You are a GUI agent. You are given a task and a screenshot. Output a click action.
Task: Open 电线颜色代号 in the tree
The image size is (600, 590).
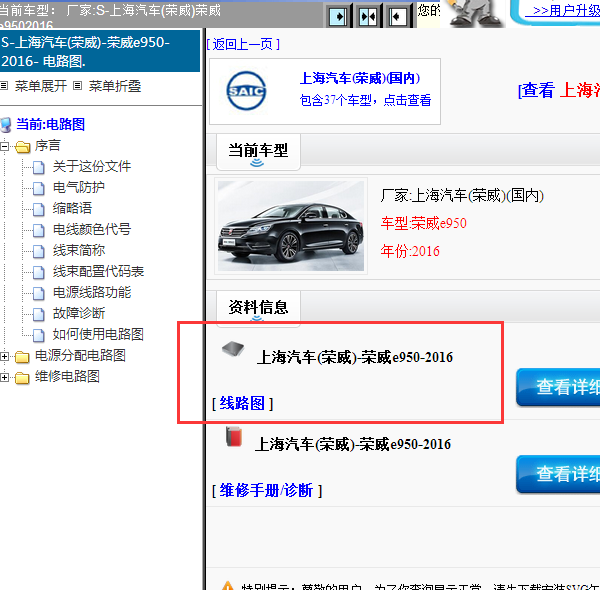[x=92, y=230]
